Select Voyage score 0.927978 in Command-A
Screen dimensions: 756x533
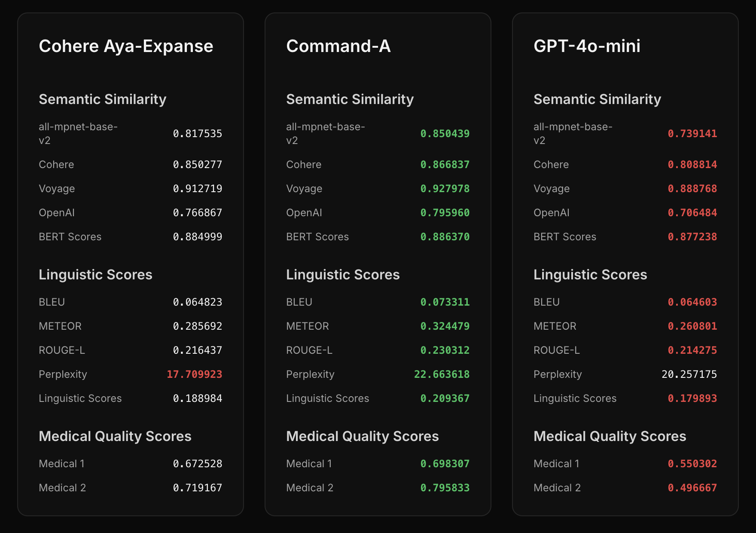tap(445, 189)
